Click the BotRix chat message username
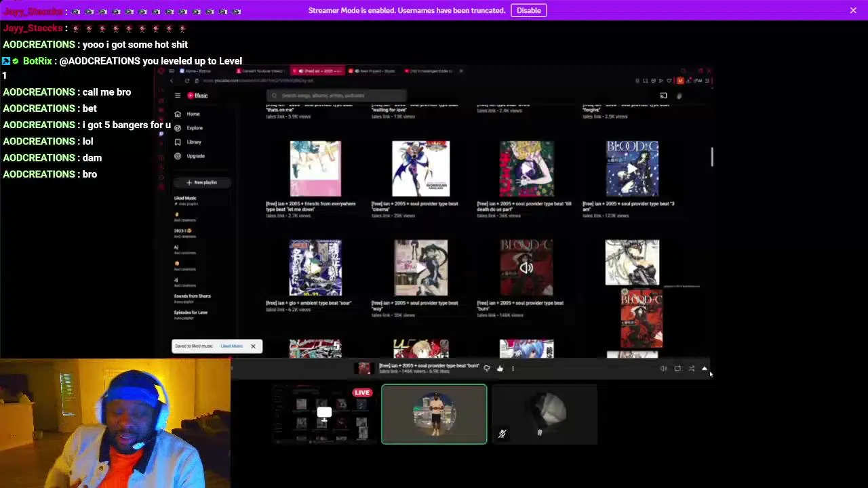Viewport: 868px width, 488px height. tap(37, 61)
